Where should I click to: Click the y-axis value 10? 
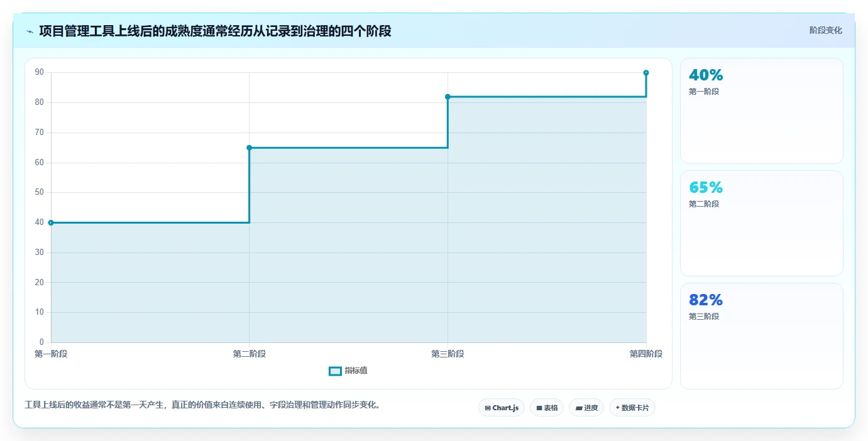click(x=40, y=312)
